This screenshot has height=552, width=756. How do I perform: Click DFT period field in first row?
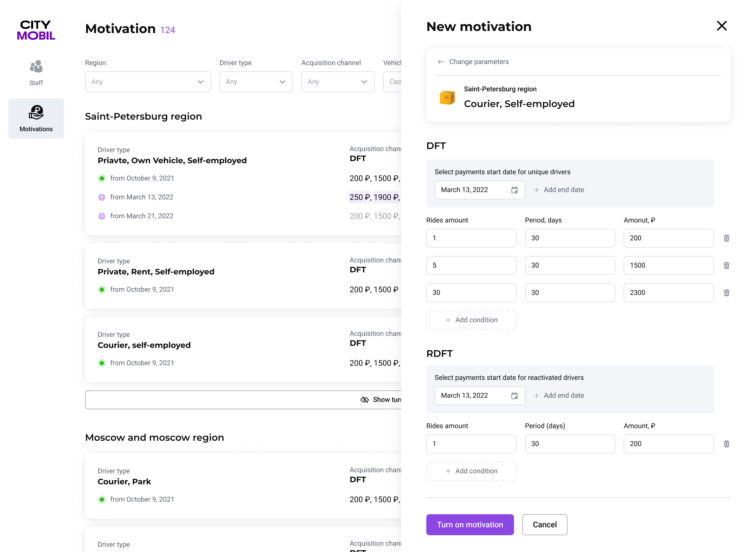[570, 238]
